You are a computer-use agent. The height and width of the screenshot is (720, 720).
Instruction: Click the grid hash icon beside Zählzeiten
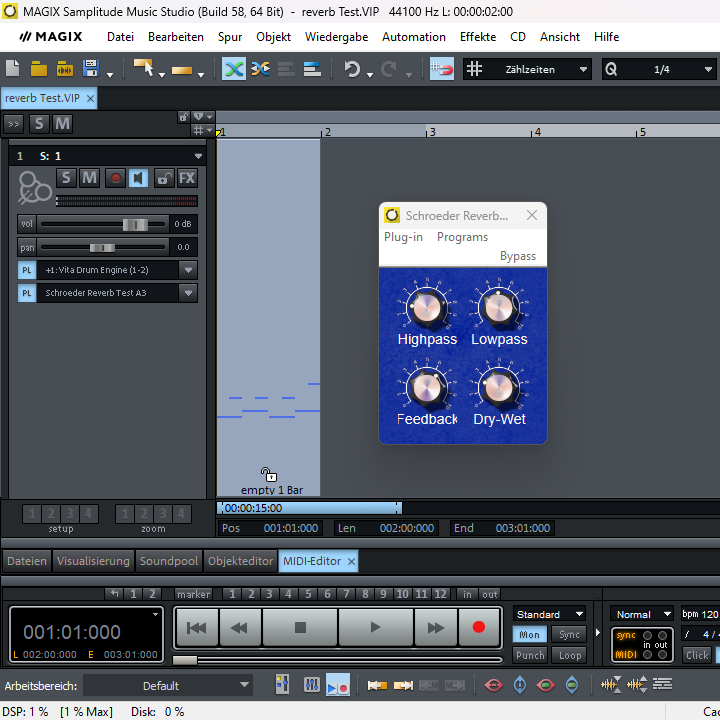coord(474,69)
